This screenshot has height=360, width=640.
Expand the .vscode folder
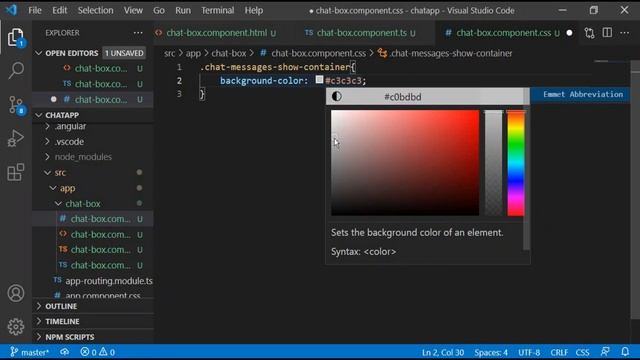pos(69,142)
